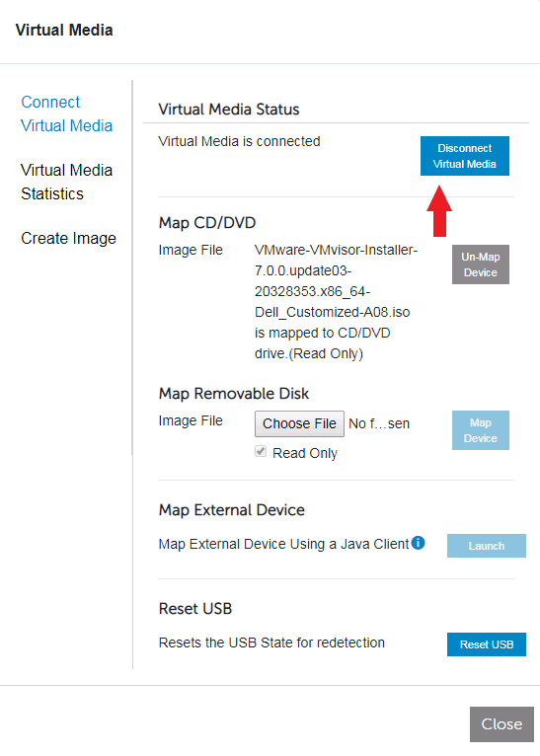Click the 'Resets the USB State' description
Viewport: 540px width, 756px height.
(271, 643)
